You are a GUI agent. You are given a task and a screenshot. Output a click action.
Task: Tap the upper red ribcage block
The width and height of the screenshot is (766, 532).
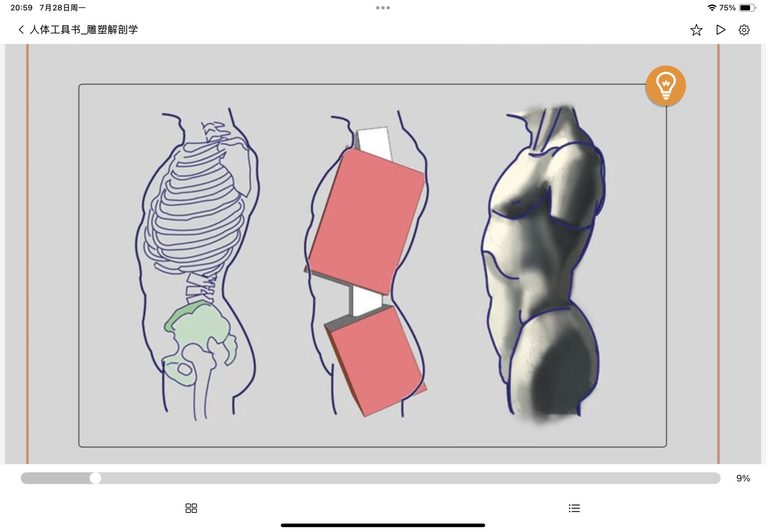click(367, 220)
